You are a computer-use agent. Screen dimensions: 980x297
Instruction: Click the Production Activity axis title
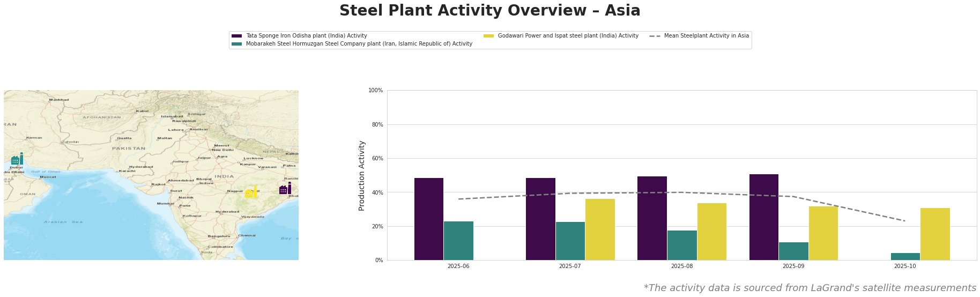pyautogui.click(x=362, y=175)
